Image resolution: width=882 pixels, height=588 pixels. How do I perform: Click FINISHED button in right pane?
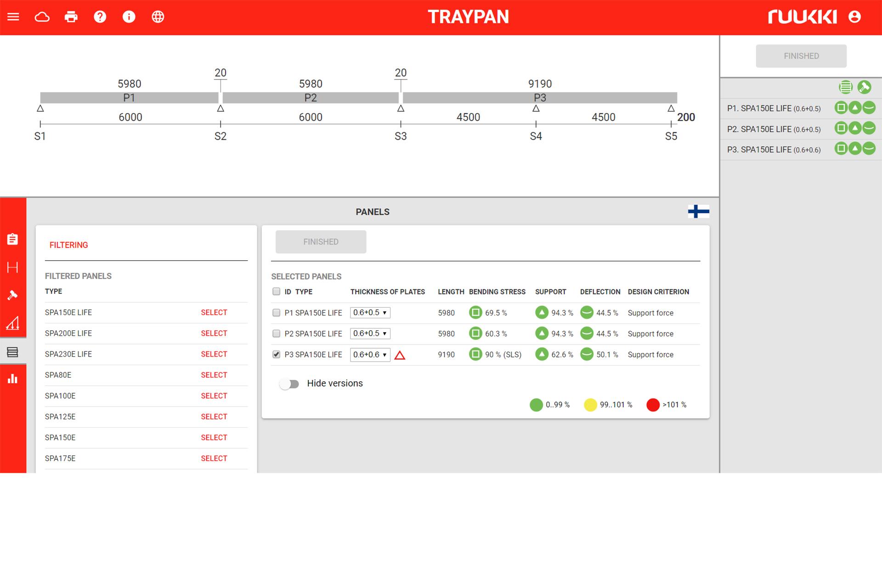tap(801, 56)
